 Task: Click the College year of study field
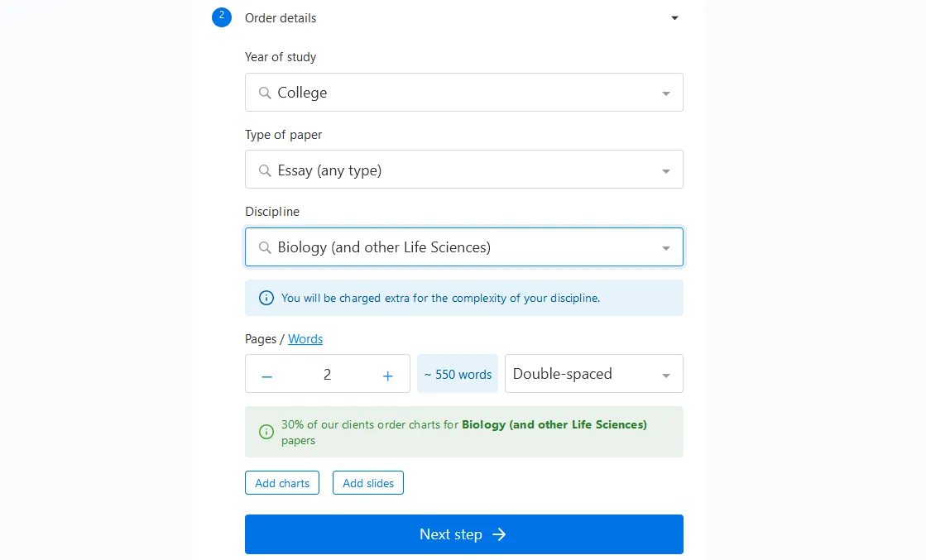click(464, 92)
